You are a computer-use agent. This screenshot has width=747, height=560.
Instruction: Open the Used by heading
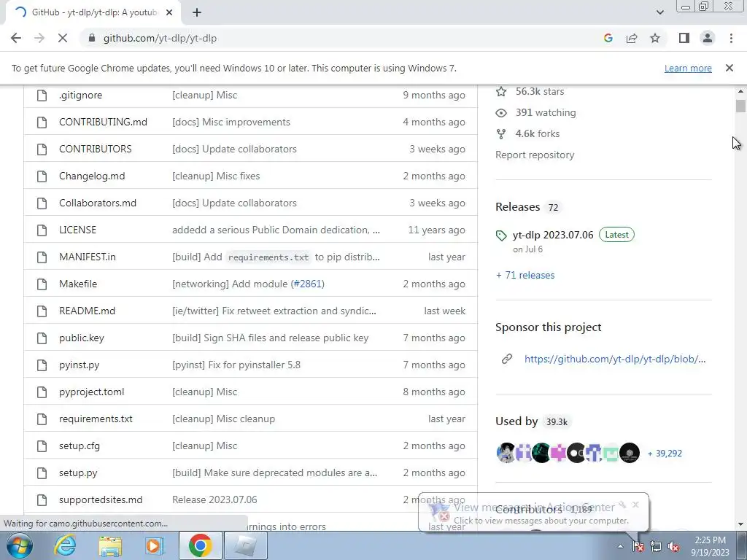516,421
